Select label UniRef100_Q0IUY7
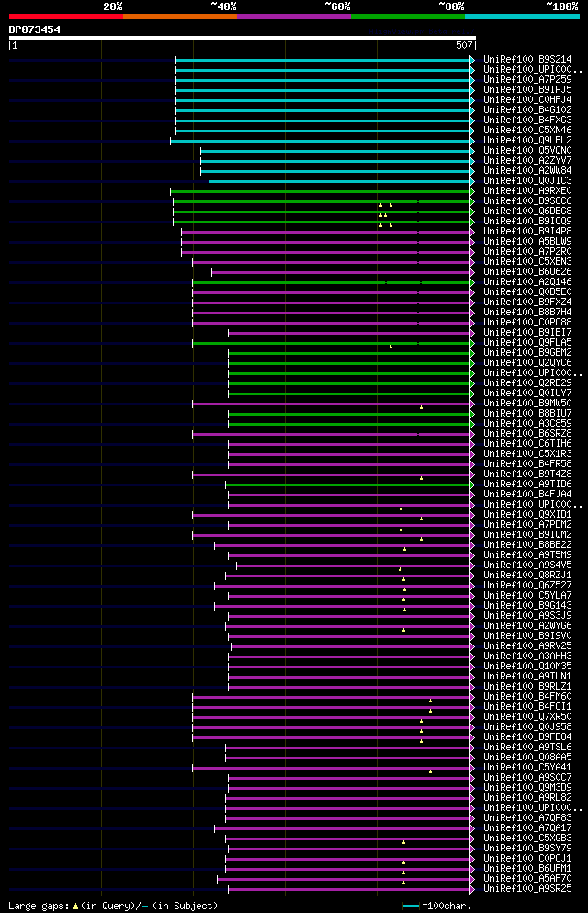588x913 pixels. (527, 393)
